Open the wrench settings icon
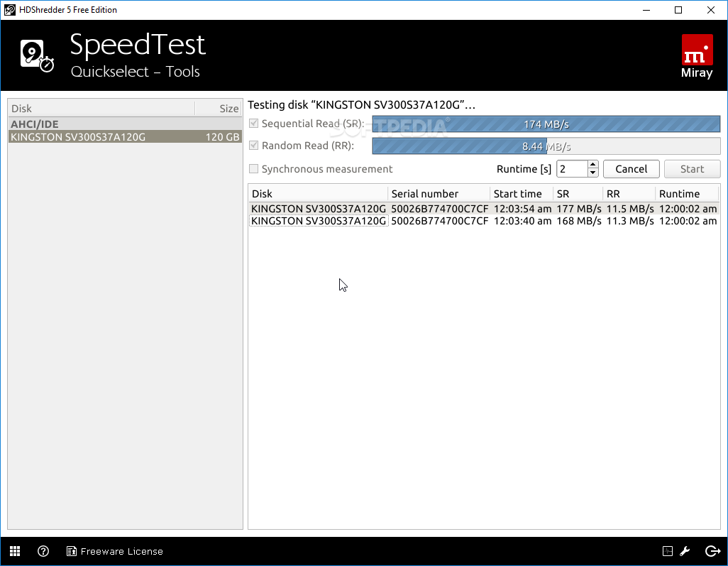The height and width of the screenshot is (566, 728). click(x=685, y=551)
